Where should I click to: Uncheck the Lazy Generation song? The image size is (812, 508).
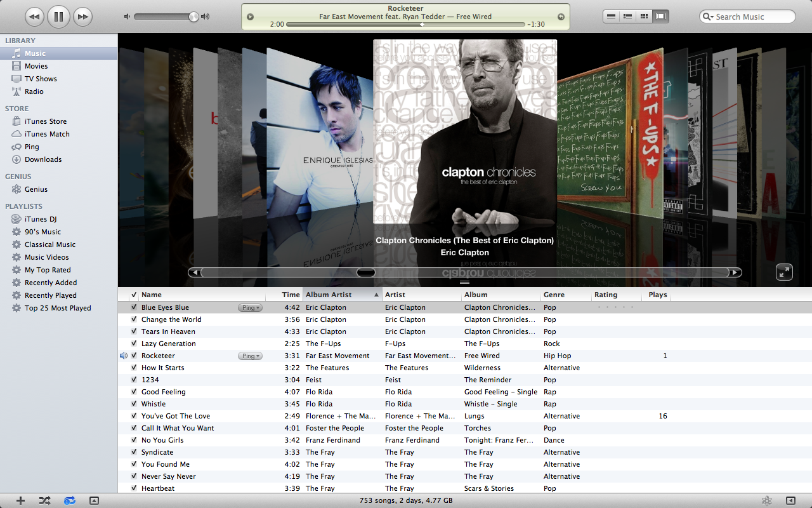134,344
